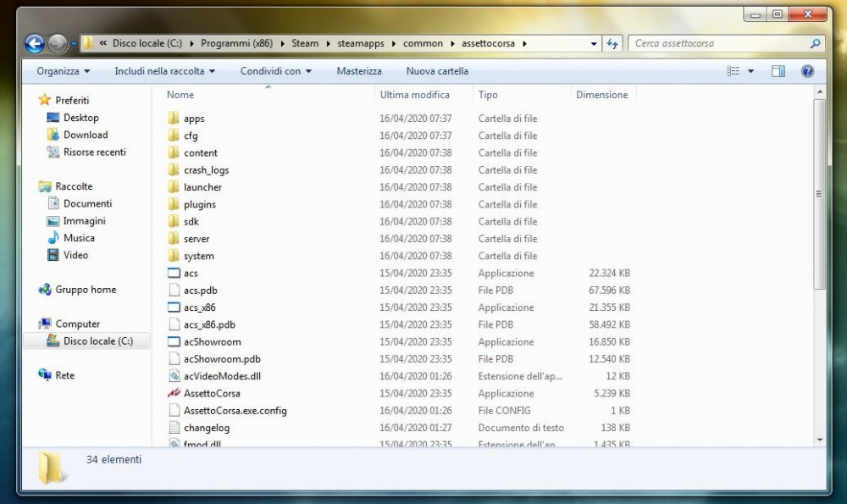Click the Rete network icon
This screenshot has width=847, height=504.
point(45,375)
